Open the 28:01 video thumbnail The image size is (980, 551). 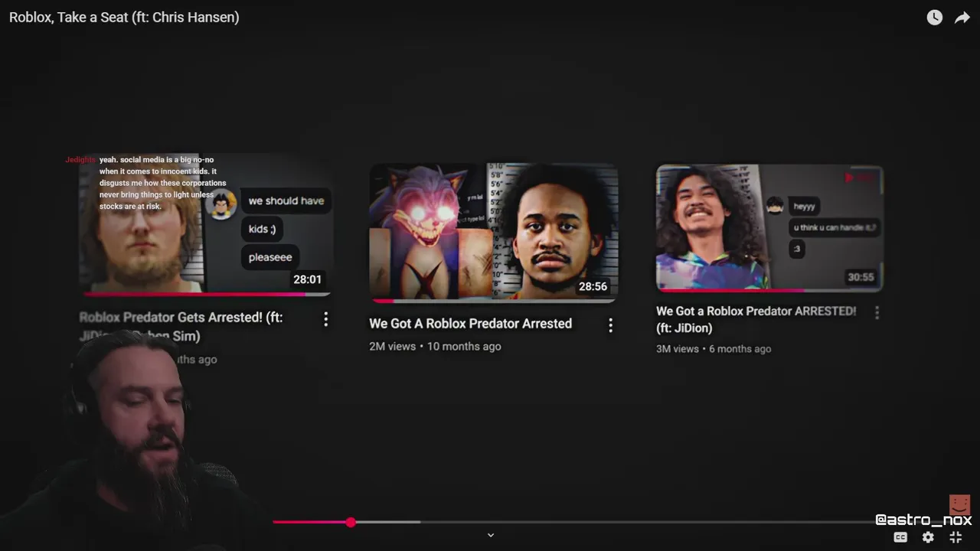click(206, 224)
